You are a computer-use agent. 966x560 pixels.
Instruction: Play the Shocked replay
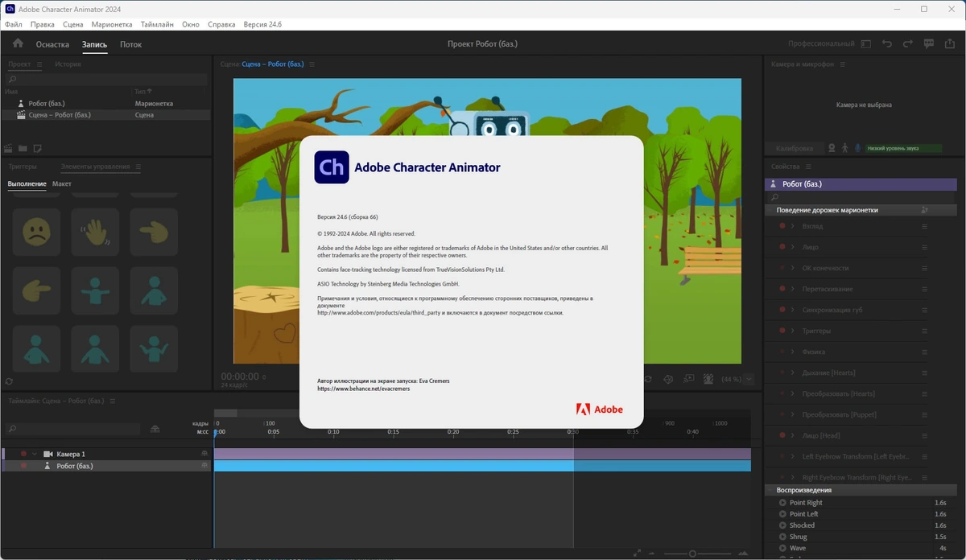(x=782, y=525)
